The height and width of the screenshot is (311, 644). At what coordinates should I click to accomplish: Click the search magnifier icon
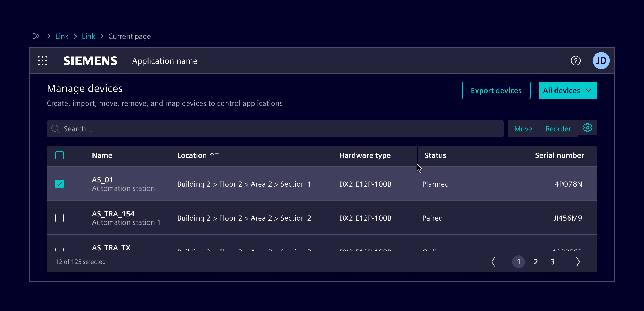[55, 128]
